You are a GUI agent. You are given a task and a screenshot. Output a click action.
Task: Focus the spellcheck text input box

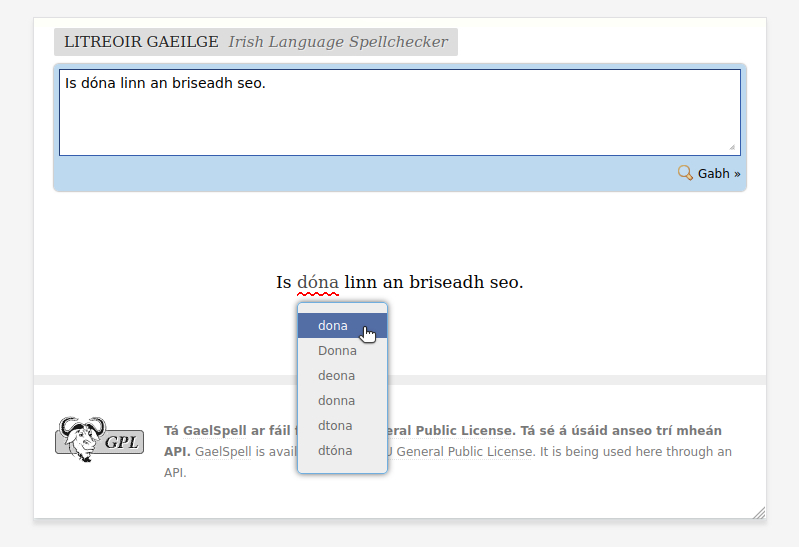tap(399, 112)
